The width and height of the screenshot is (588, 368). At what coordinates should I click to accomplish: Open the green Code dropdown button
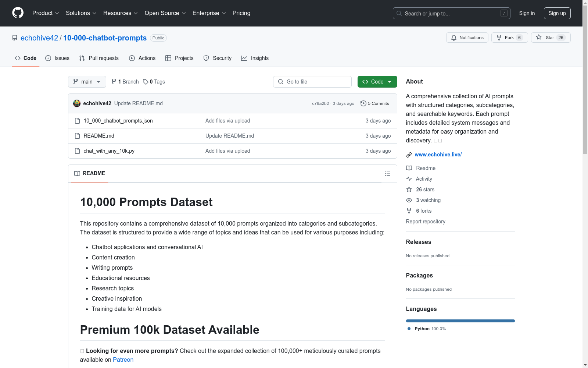point(377,82)
